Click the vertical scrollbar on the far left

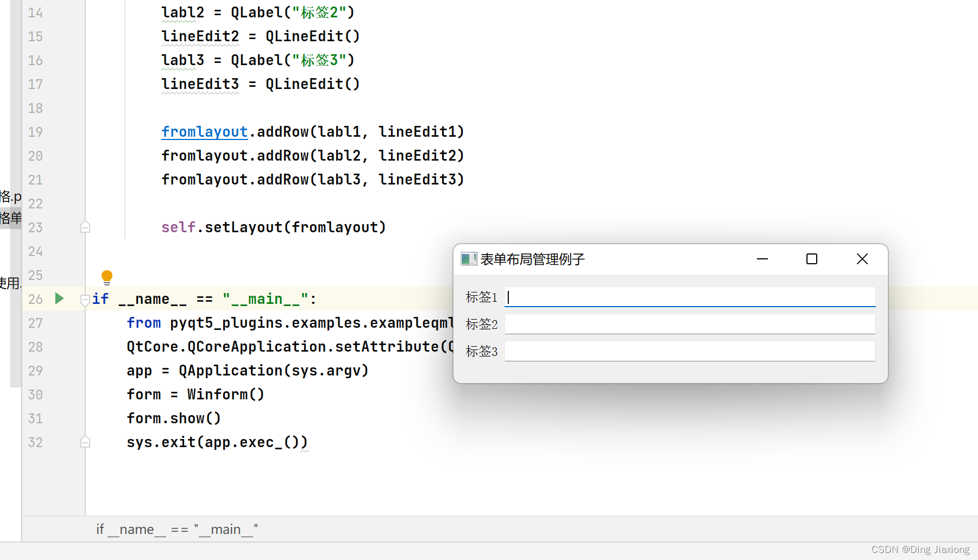15,190
